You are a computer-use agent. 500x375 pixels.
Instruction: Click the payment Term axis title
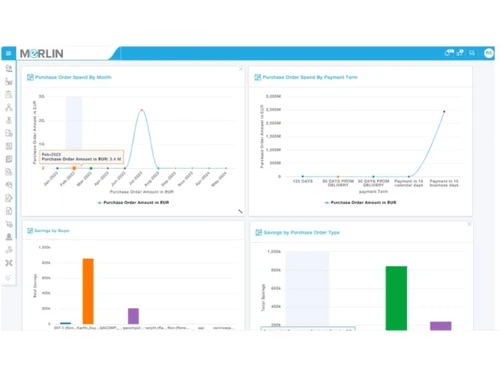[x=373, y=192]
